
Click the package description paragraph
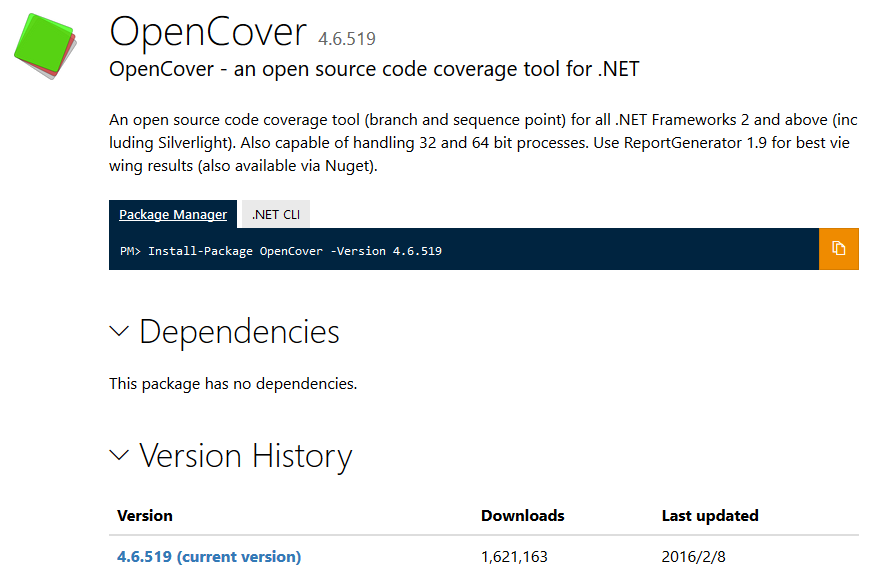tap(483, 143)
